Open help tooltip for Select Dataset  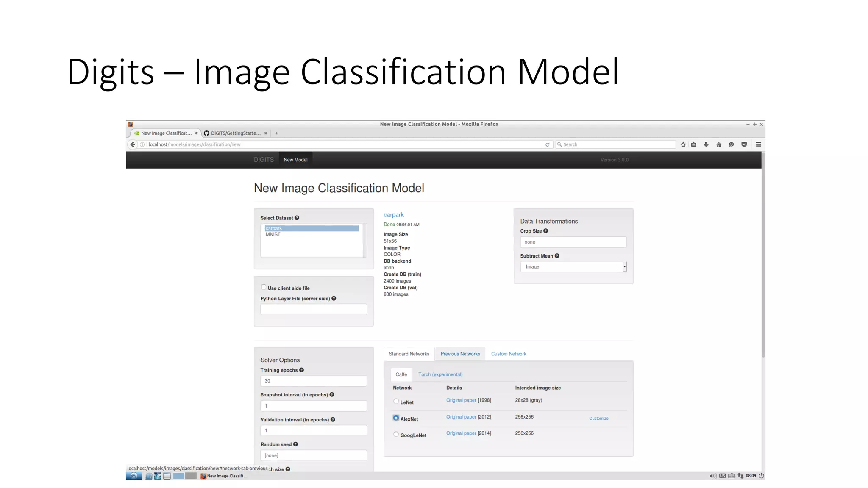[x=297, y=218]
